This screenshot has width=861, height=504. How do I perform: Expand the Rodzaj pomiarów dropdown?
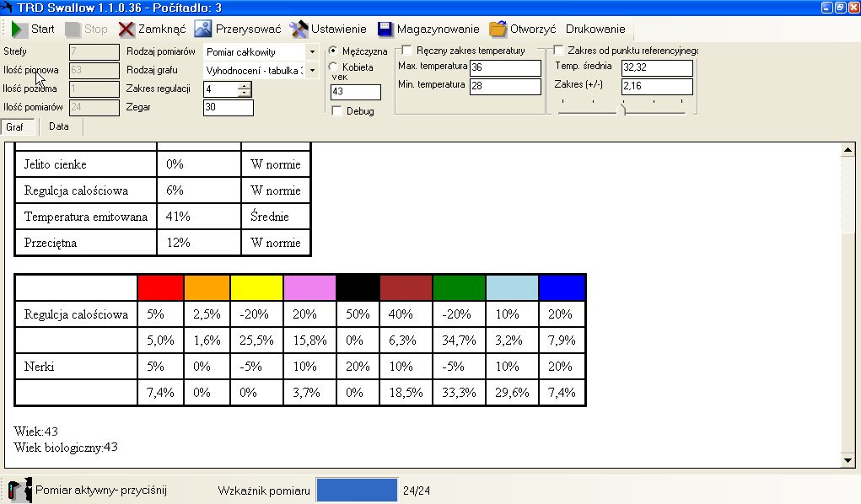(312, 52)
